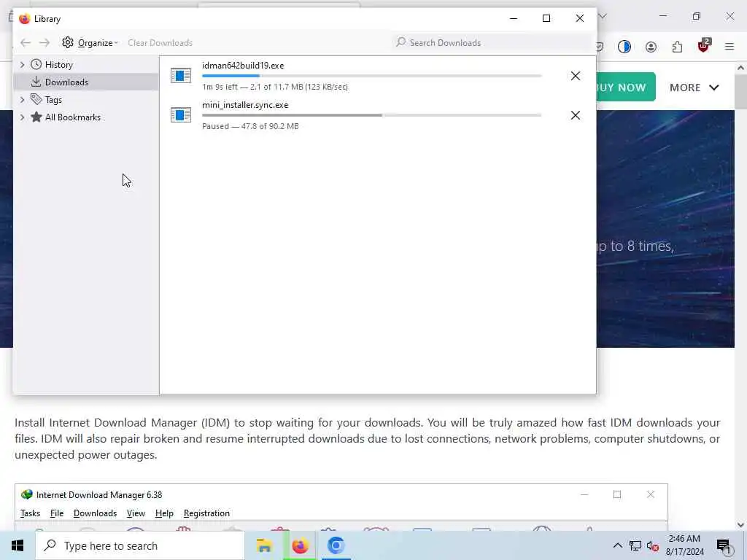The image size is (747, 560).
Task: Open the MORE dropdown on webpage
Action: click(694, 87)
